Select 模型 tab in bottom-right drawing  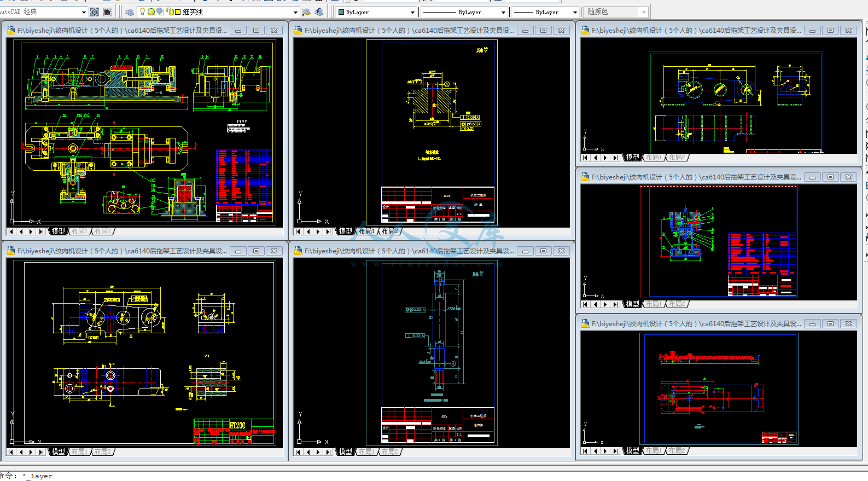[633, 451]
